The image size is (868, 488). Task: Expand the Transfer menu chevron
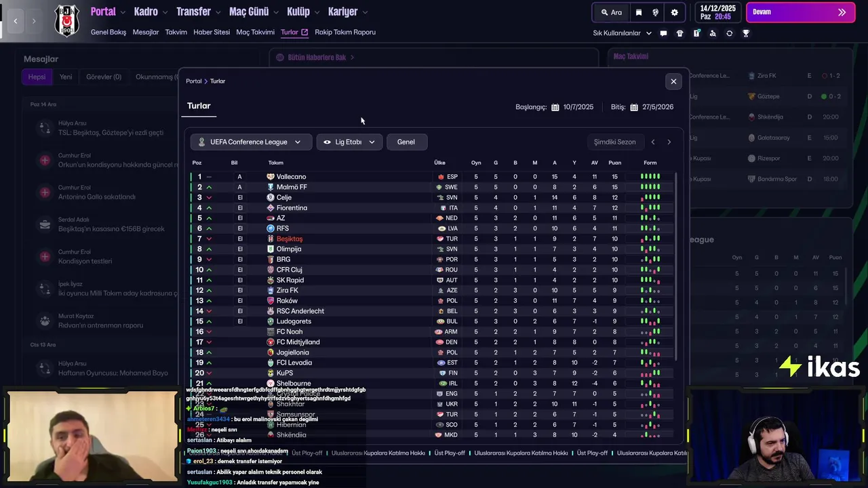[x=218, y=12]
